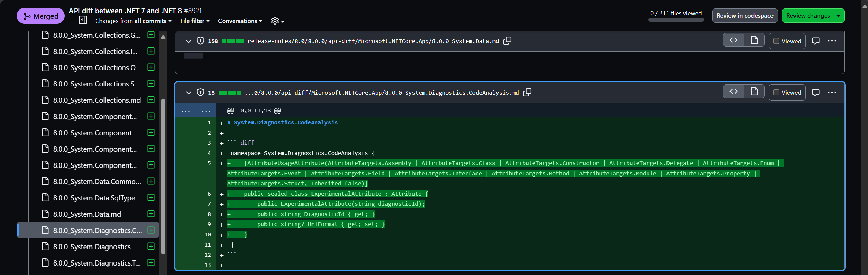868x275 pixels.
Task: Comment on System.Diagnostics.CodeAnalysis.md file
Action: tap(816, 92)
